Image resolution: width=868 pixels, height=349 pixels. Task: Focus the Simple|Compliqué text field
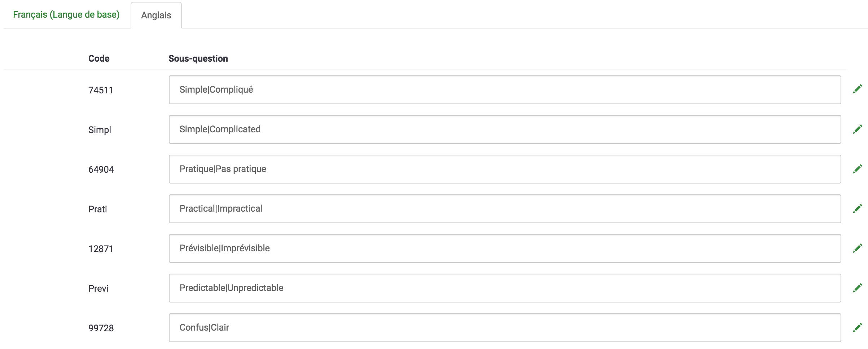coord(505,90)
